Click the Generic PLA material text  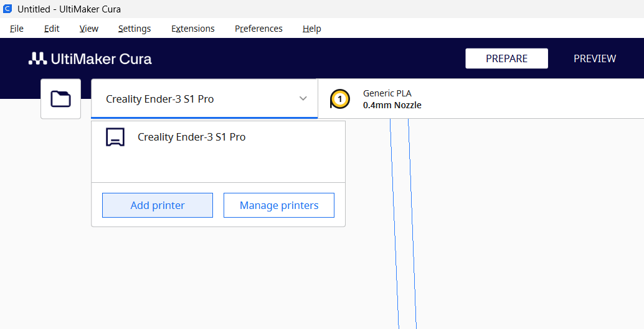click(387, 93)
